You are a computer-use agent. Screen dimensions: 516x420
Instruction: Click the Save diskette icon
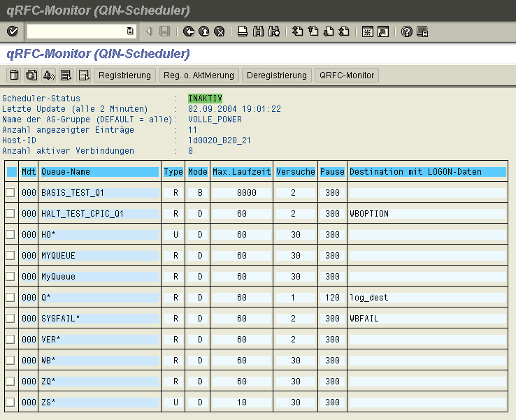[x=164, y=31]
